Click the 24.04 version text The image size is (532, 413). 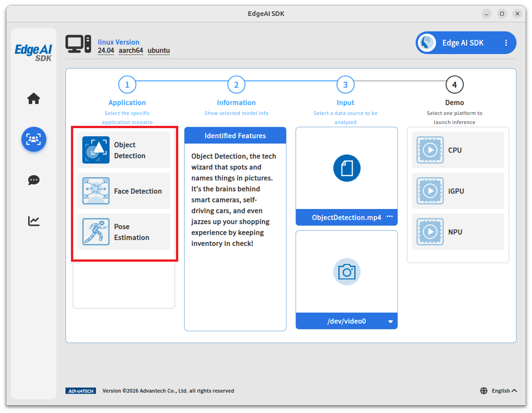point(106,50)
